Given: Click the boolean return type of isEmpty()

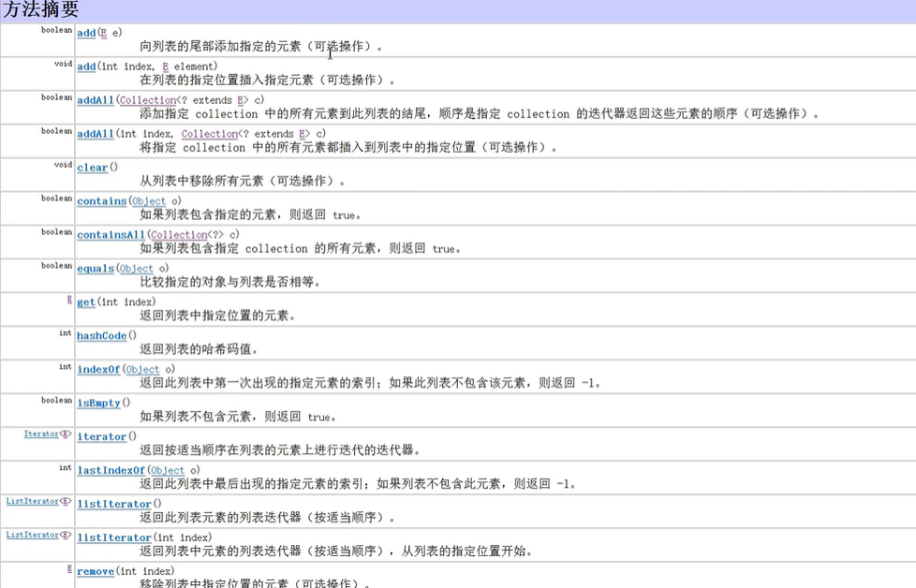Looking at the screenshot, I should click(x=57, y=401).
